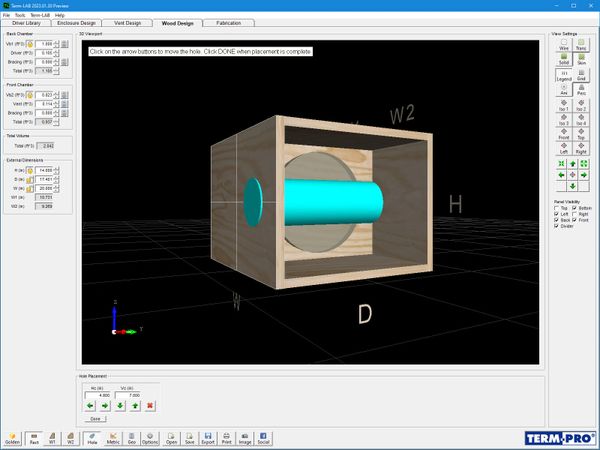Click the Print toolbar icon
600x450 pixels.
coord(227,439)
